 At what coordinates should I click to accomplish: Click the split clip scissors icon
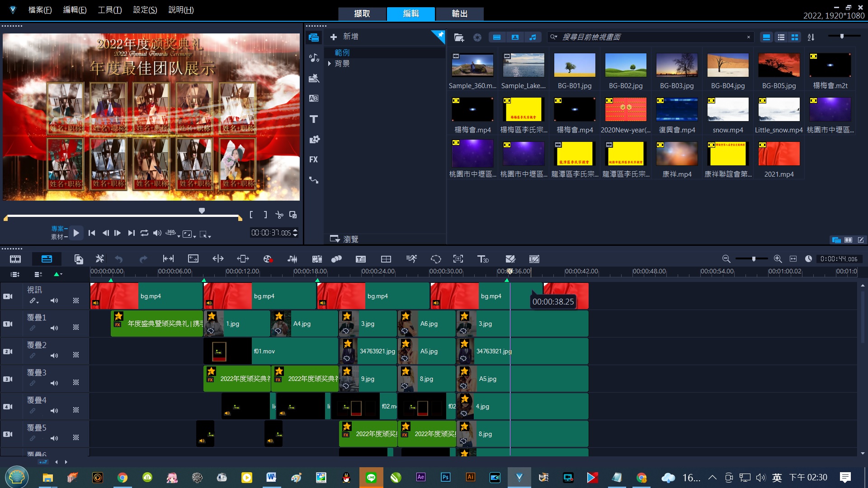[279, 215]
